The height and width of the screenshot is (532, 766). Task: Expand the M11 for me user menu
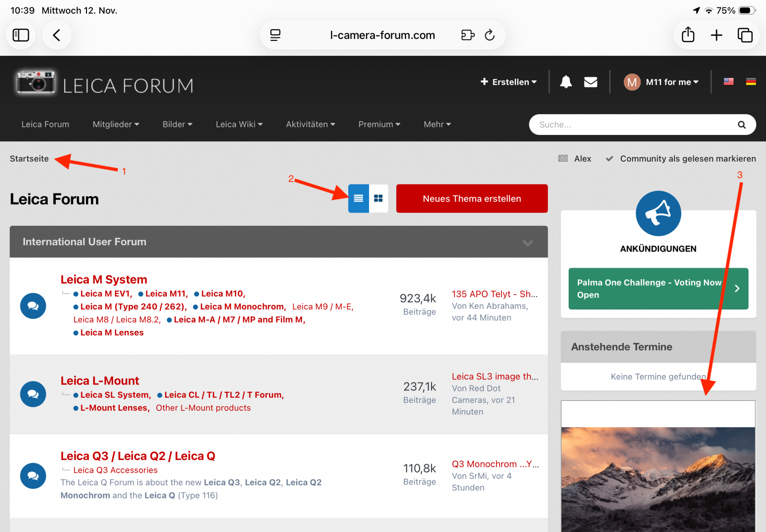tap(672, 82)
